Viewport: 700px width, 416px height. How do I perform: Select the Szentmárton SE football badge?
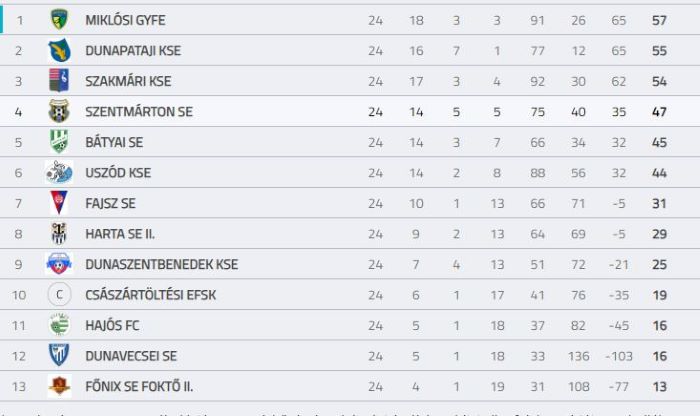point(59,111)
